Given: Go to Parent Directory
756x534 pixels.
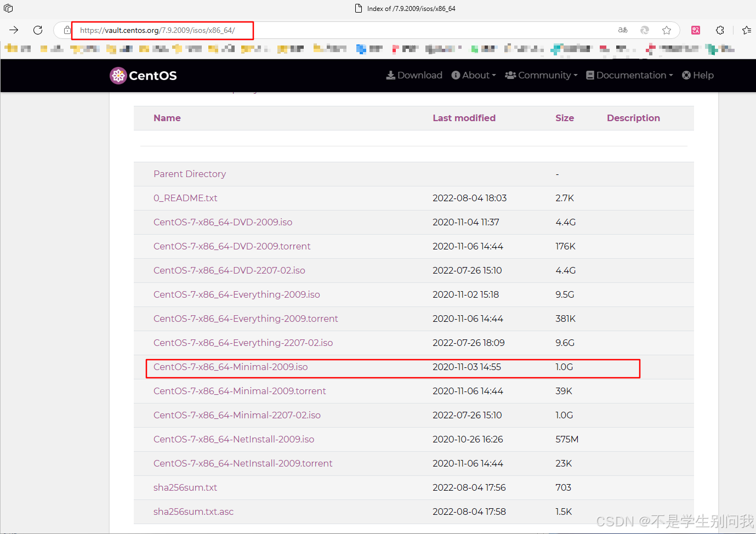Looking at the screenshot, I should coord(190,174).
